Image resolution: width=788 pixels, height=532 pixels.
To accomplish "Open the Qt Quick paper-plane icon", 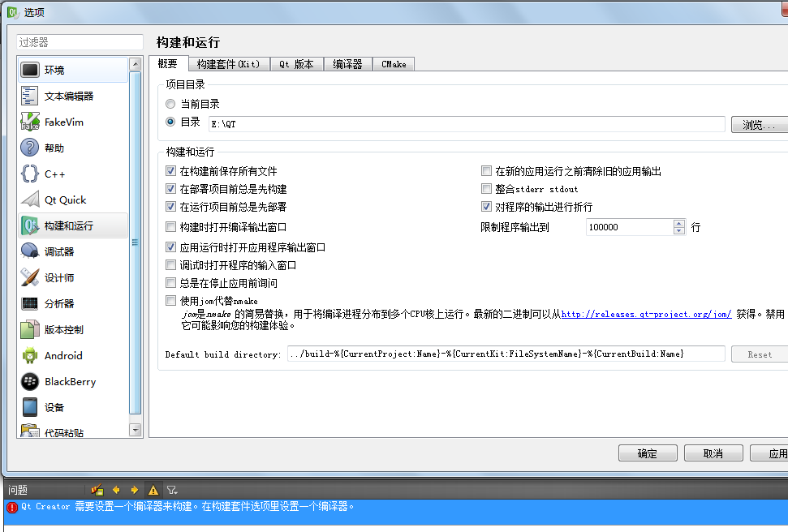I will click(30, 199).
